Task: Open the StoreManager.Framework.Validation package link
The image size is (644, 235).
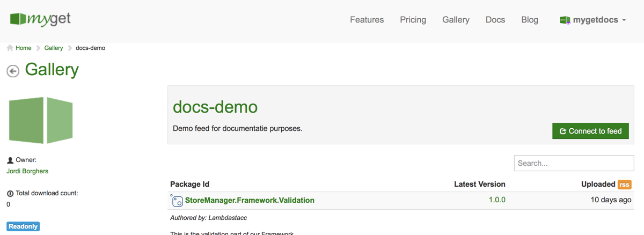Action: pos(250,200)
